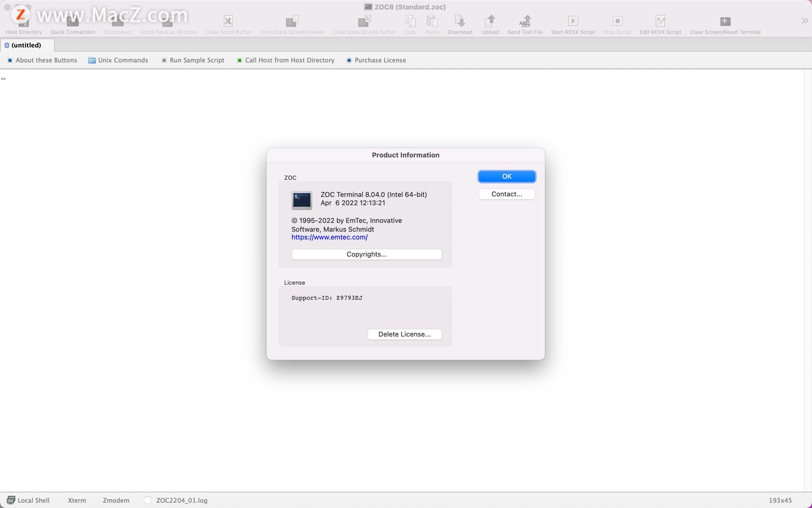Select the (untitled) session tab
This screenshot has width=812, height=508.
click(x=26, y=45)
